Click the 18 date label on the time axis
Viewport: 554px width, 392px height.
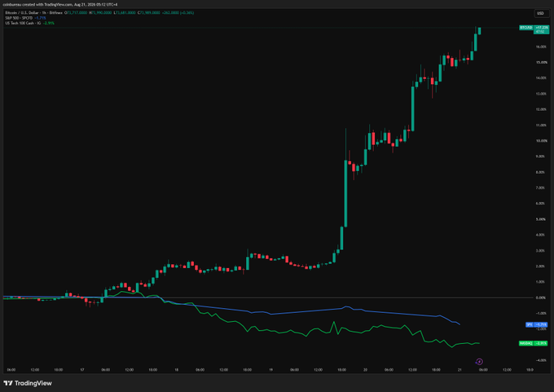176,370
